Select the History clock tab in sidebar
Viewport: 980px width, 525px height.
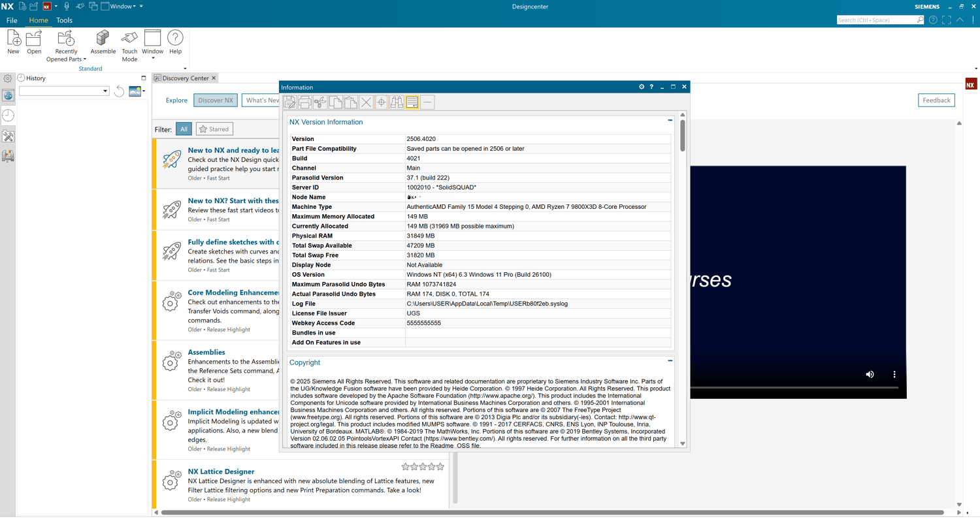[x=8, y=116]
